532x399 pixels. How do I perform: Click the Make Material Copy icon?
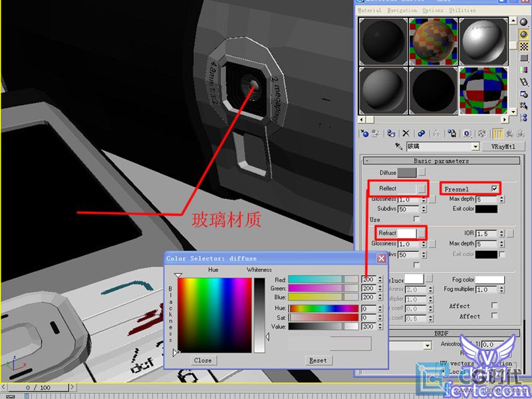pyautogui.click(x=422, y=134)
